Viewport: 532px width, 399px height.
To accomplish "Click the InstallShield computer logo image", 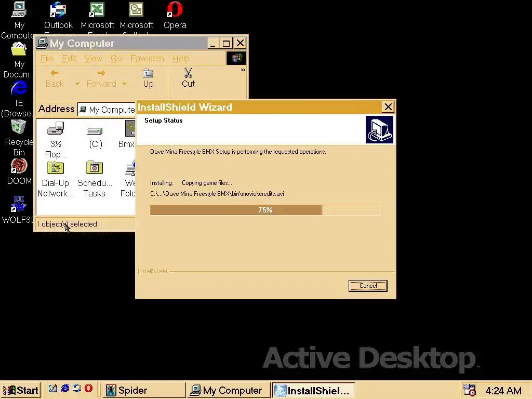I will coord(379,129).
